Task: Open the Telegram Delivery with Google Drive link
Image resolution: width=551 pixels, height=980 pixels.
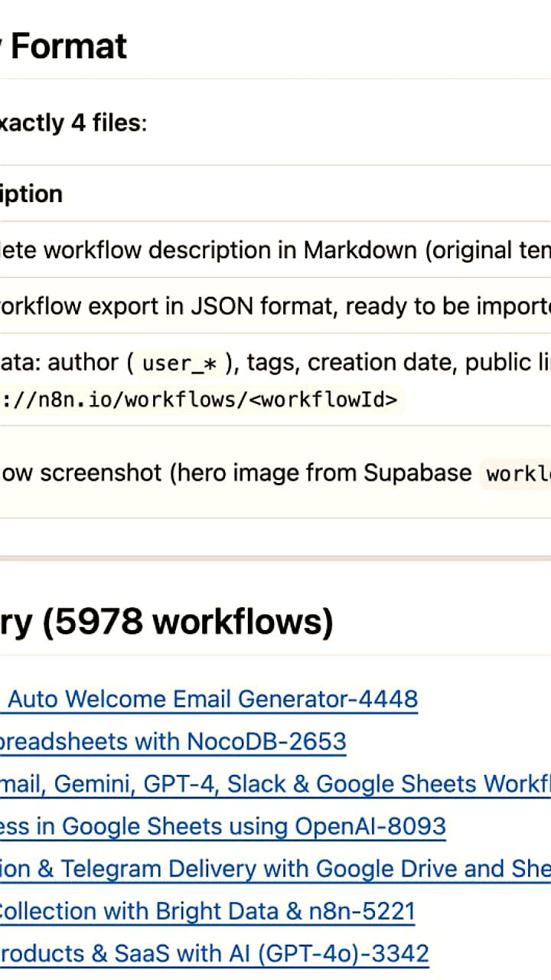Action: coord(275,869)
